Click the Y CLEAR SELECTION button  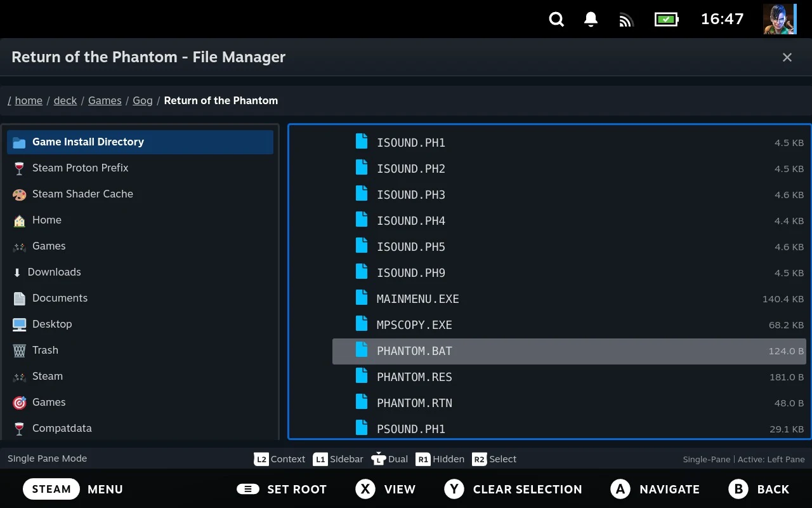click(x=513, y=489)
